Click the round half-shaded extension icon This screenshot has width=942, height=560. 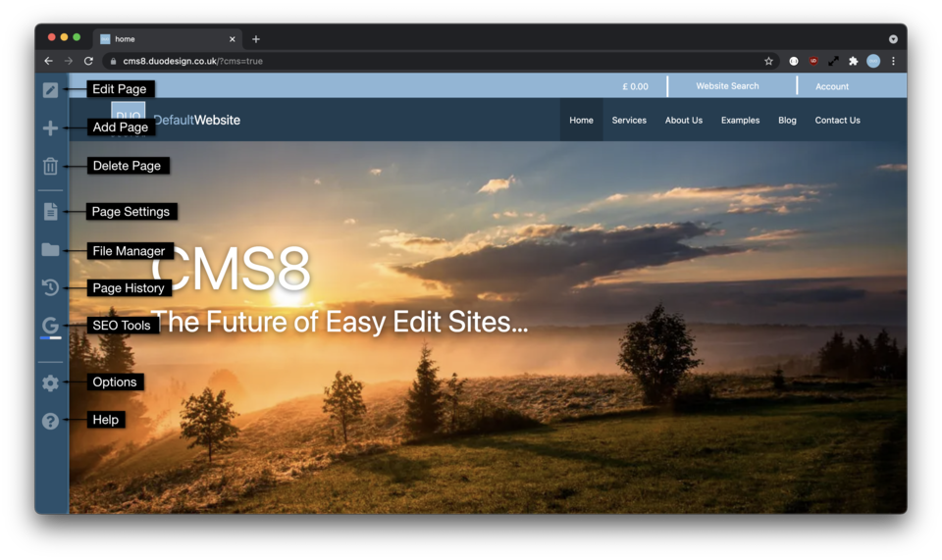click(794, 61)
